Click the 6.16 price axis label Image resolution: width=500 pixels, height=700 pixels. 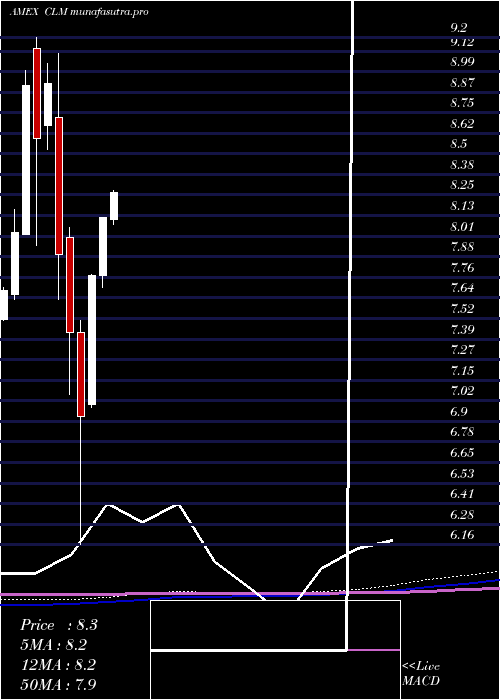[462, 535]
